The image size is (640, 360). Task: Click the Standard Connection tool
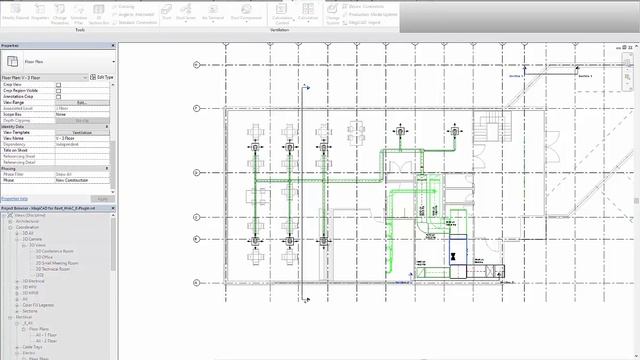coord(135,22)
